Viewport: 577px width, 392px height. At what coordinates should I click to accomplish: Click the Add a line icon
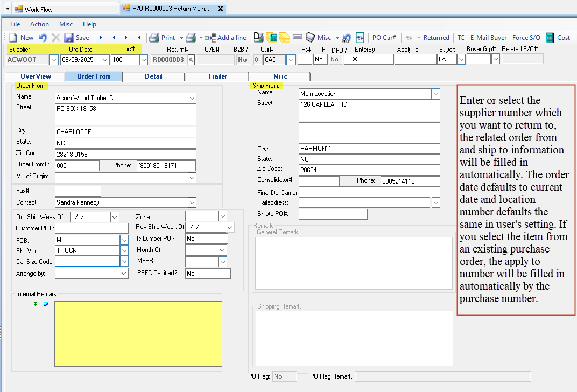pyautogui.click(x=210, y=38)
